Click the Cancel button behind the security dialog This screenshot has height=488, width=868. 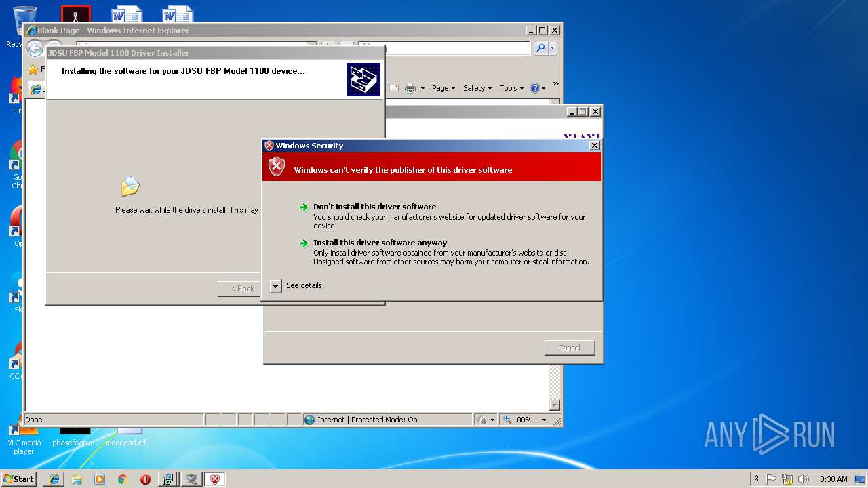point(570,348)
